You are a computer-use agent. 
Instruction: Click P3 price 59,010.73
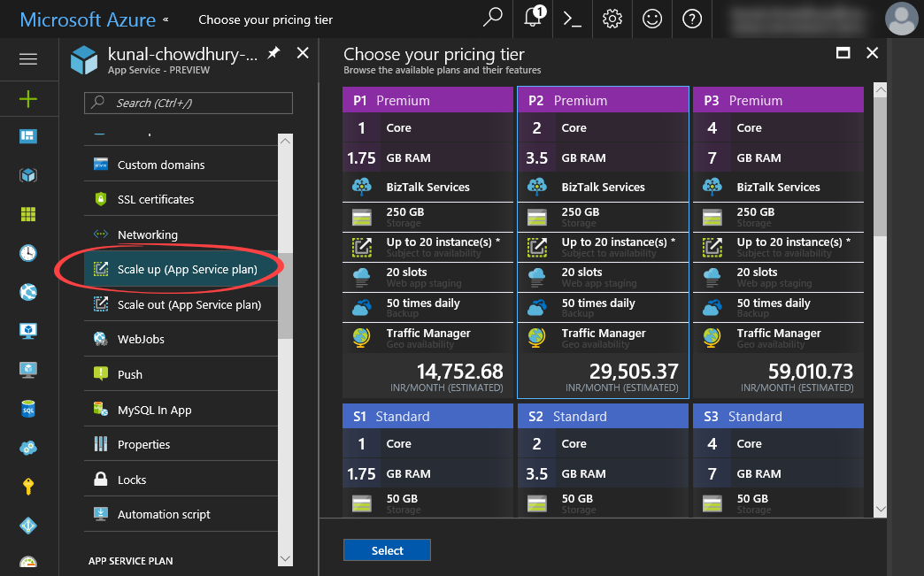810,371
